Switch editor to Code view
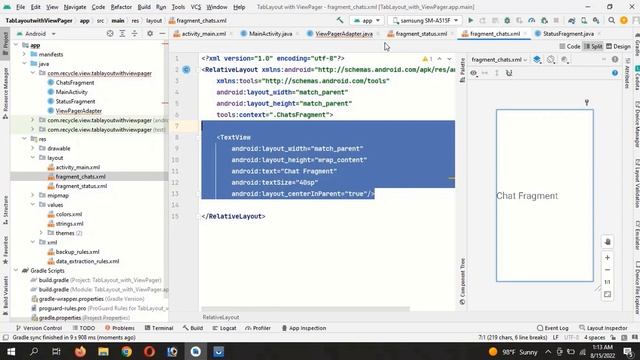This screenshot has height=360, width=640. click(x=570, y=47)
